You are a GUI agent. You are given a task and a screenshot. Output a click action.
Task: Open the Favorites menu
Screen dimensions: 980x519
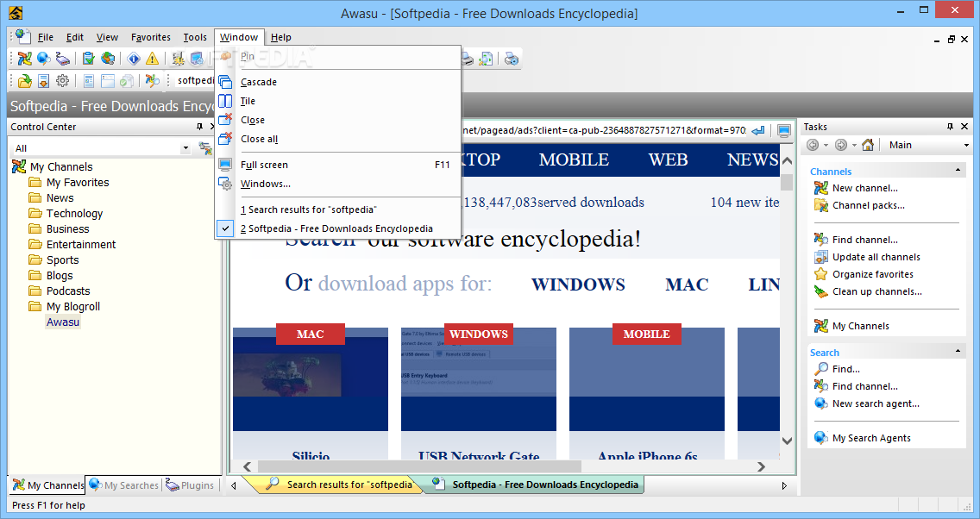click(x=151, y=37)
